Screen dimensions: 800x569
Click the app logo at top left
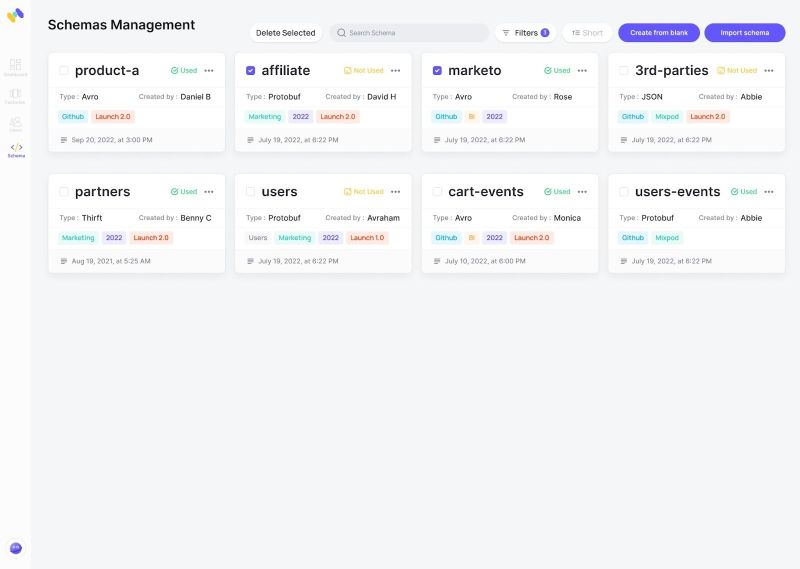click(x=15, y=15)
